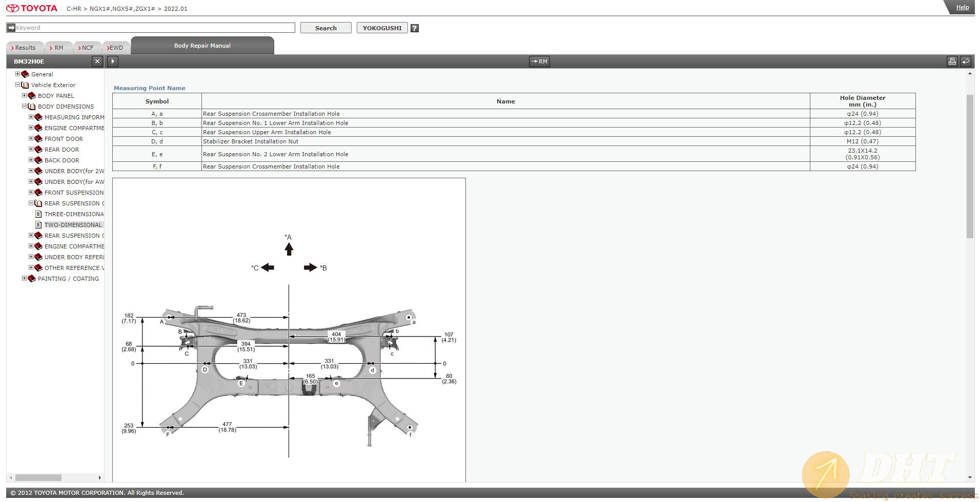Click the arrow-RM jump button
This screenshot has height=502, width=980.
539,61
